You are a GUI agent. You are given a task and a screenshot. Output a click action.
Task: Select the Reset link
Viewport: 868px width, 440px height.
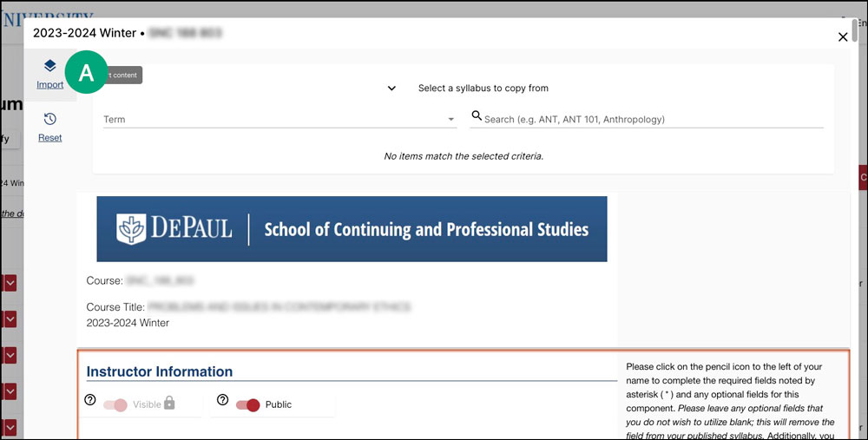point(49,138)
